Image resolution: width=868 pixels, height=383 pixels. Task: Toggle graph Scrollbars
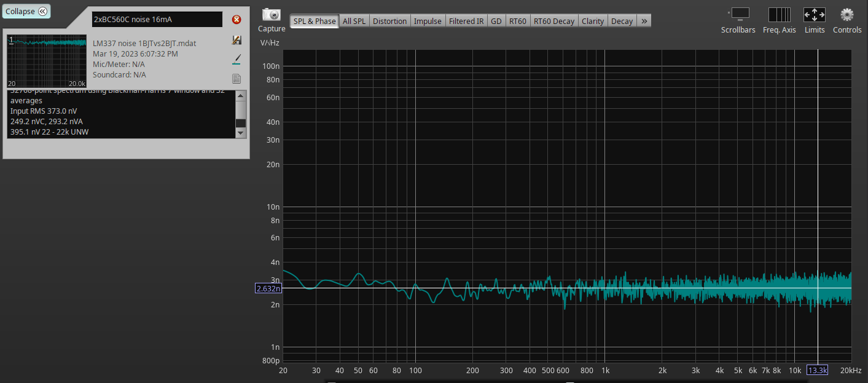[x=738, y=20]
